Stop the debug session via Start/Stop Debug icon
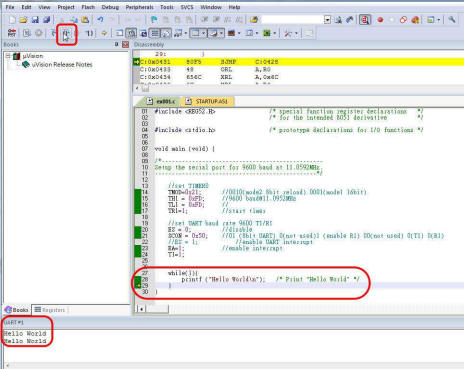464x369 pixels. [x=365, y=20]
